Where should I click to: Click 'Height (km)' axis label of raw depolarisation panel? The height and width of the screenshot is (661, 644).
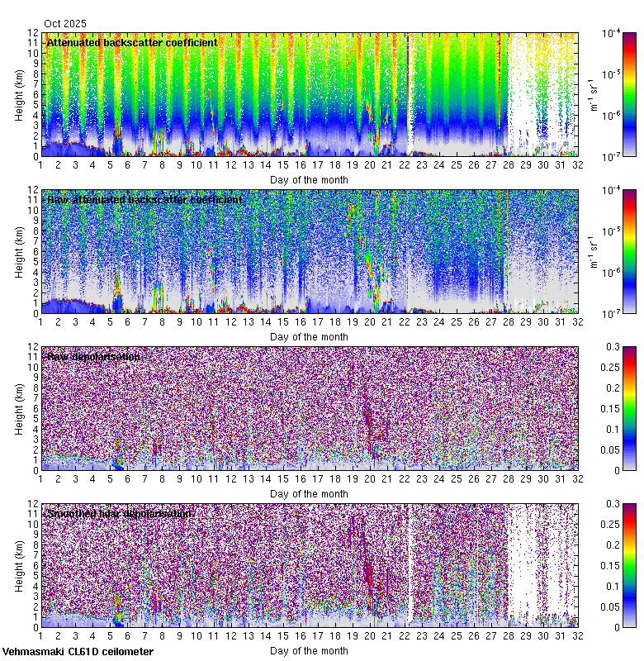tap(19, 409)
